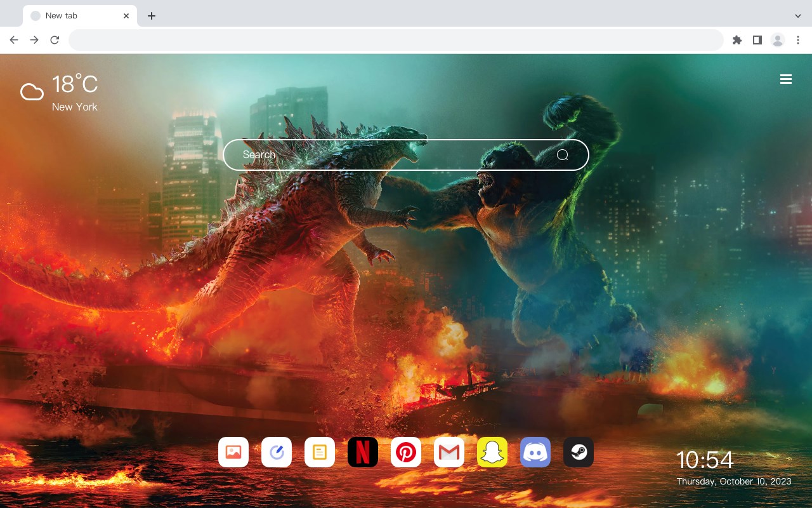Screen dimensions: 812x508
Task: Open the yellow Notes shortcut
Action: (320, 452)
